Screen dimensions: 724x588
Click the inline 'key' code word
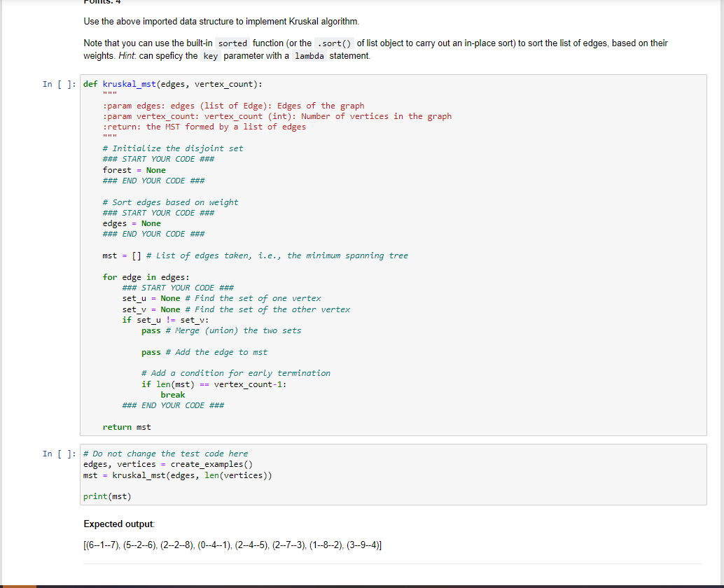(x=211, y=56)
